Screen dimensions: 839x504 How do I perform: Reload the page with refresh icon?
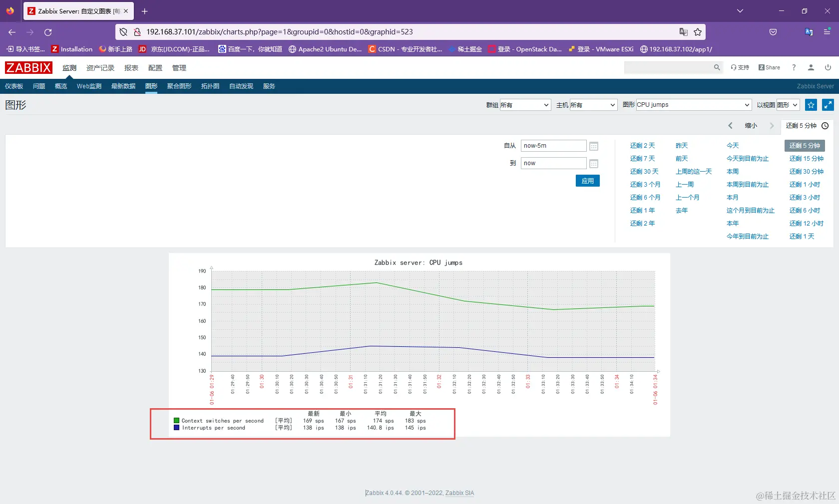click(48, 32)
